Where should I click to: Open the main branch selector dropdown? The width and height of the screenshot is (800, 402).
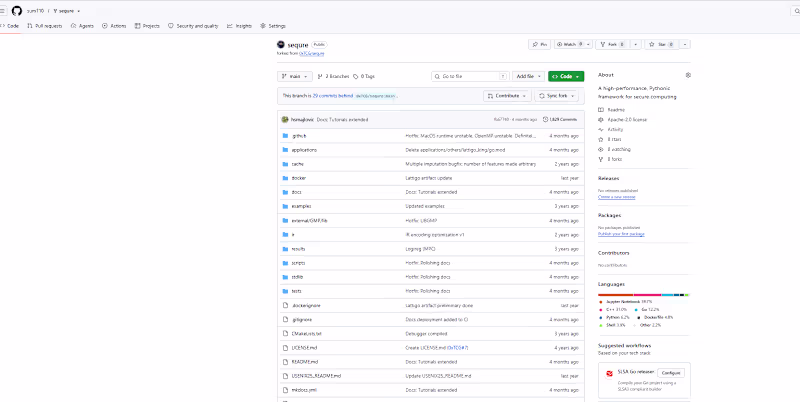tap(295, 76)
